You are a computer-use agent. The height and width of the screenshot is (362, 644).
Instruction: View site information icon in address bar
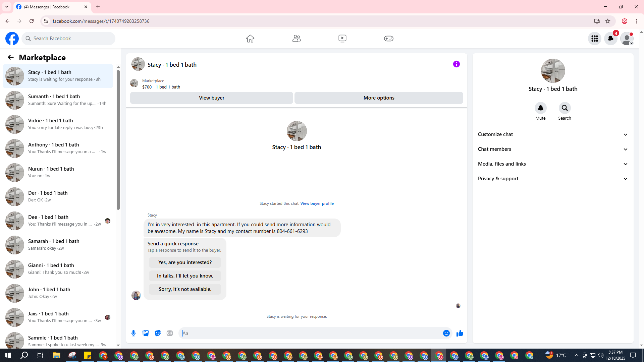[46, 21]
